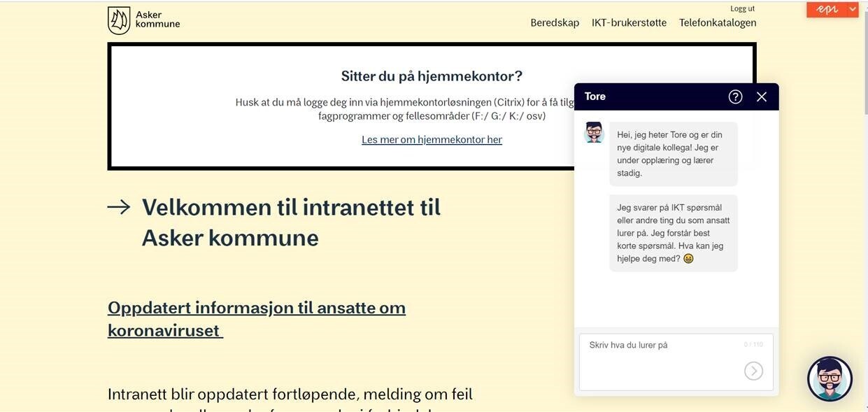Click the 'Tore' chat header title

point(595,97)
